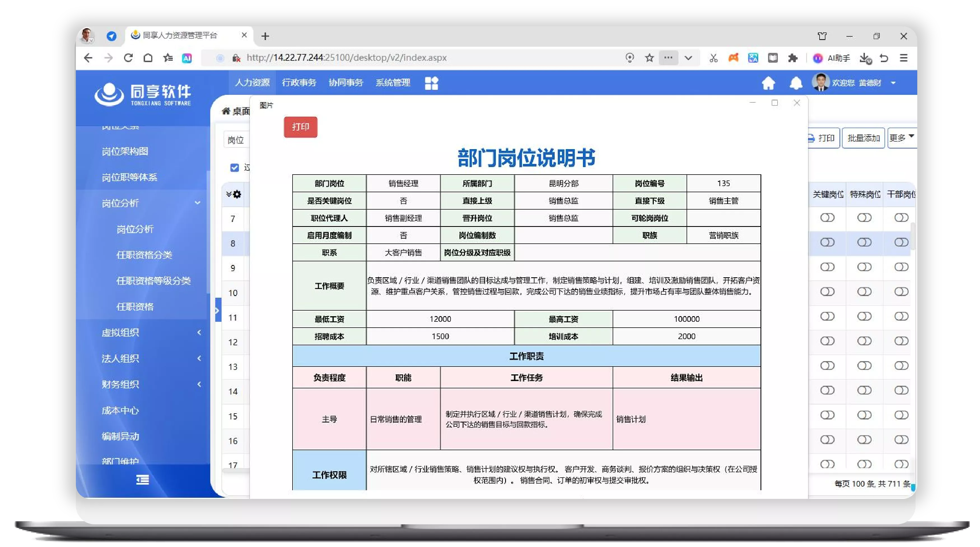Toggle the 关键岗位 switch in row 8
This screenshot has height=547, width=980.
[x=827, y=242]
